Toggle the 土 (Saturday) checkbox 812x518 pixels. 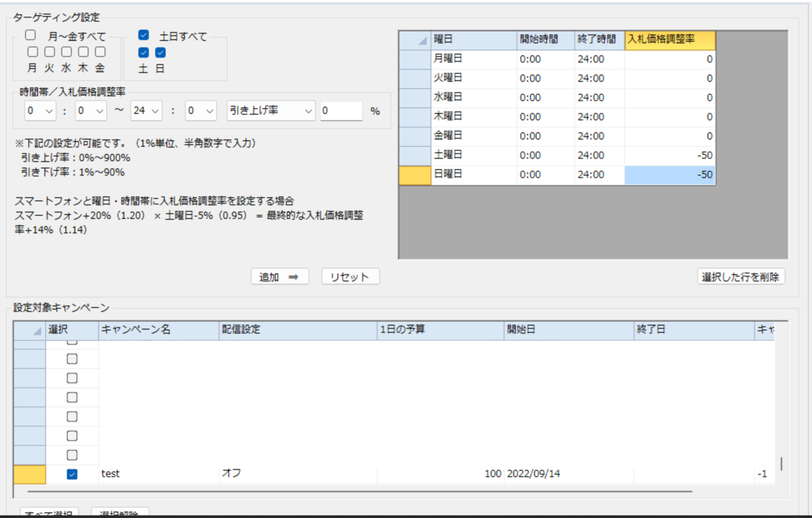pos(144,52)
